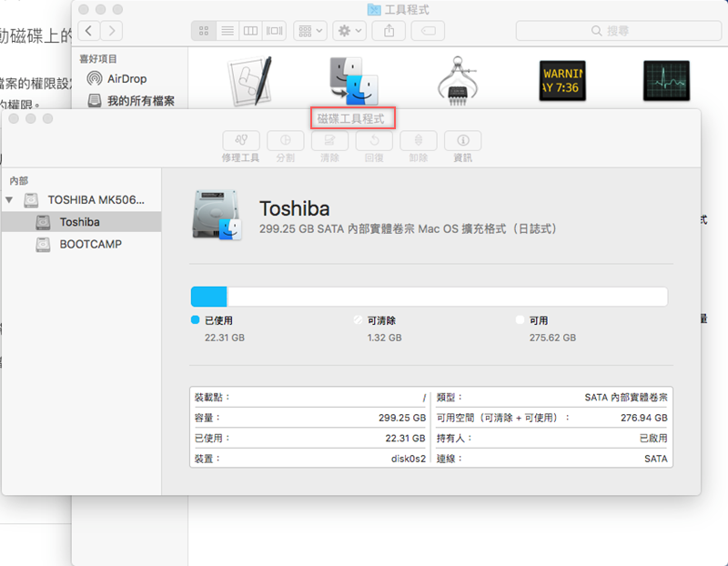This screenshot has width=728, height=566.
Task: Click the disk0s2 device value
Action: [x=409, y=459]
